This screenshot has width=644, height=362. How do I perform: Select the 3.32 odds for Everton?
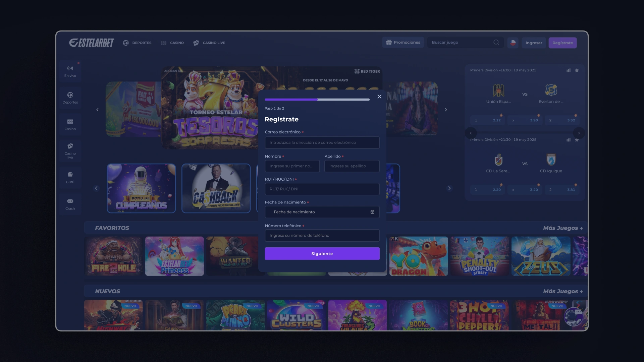pos(562,120)
